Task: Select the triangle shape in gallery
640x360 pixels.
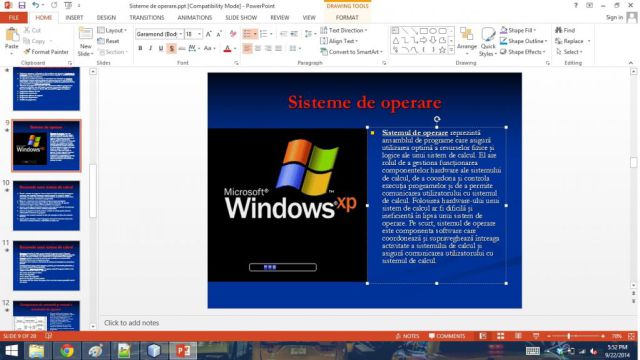Action: (396, 40)
